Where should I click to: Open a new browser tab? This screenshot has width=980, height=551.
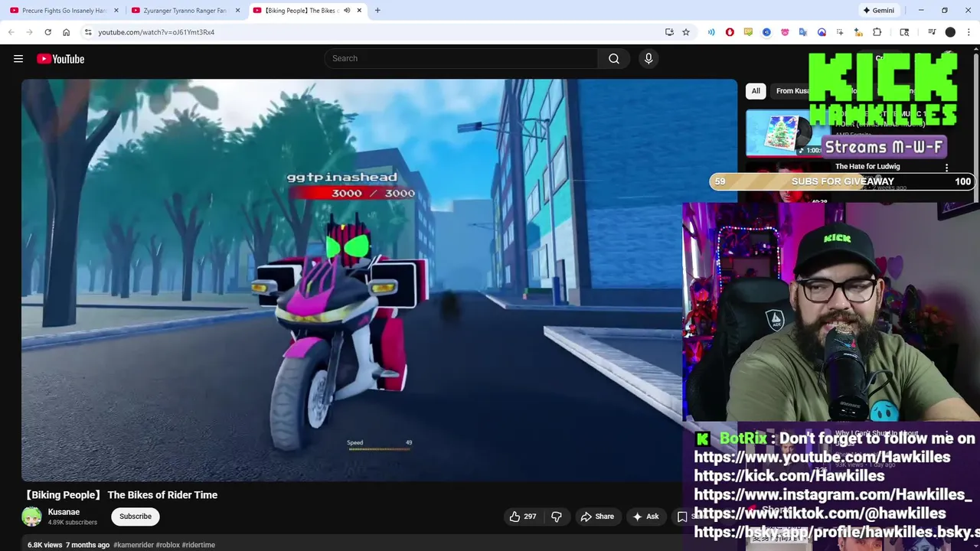point(377,11)
